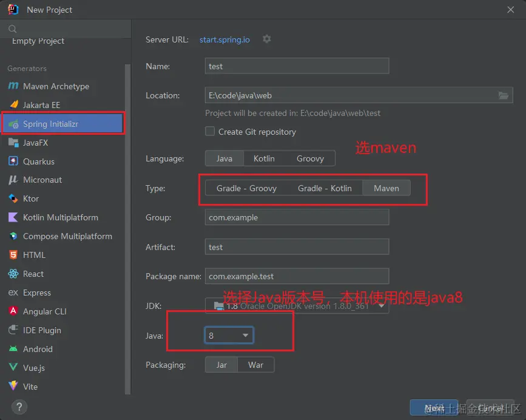Click the Maven Archetype generator icon
This screenshot has width=526, height=420.
(13, 86)
